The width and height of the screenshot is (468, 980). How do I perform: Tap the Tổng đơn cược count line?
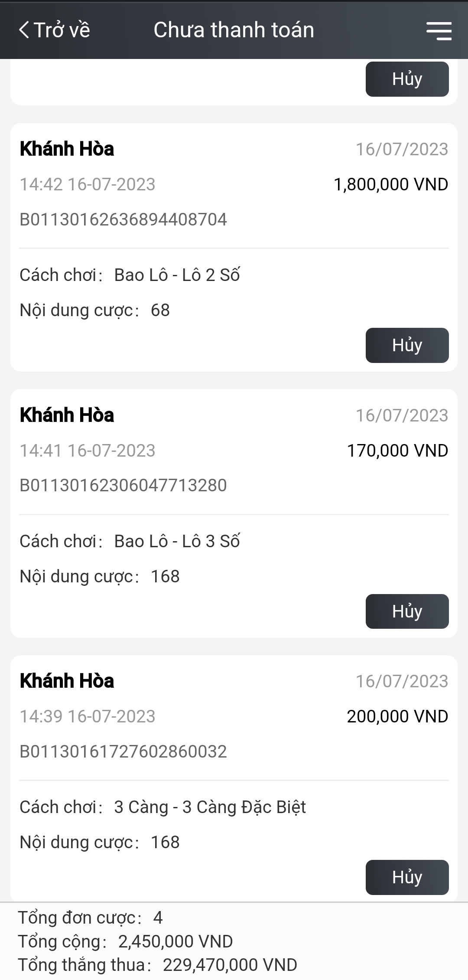pyautogui.click(x=90, y=918)
